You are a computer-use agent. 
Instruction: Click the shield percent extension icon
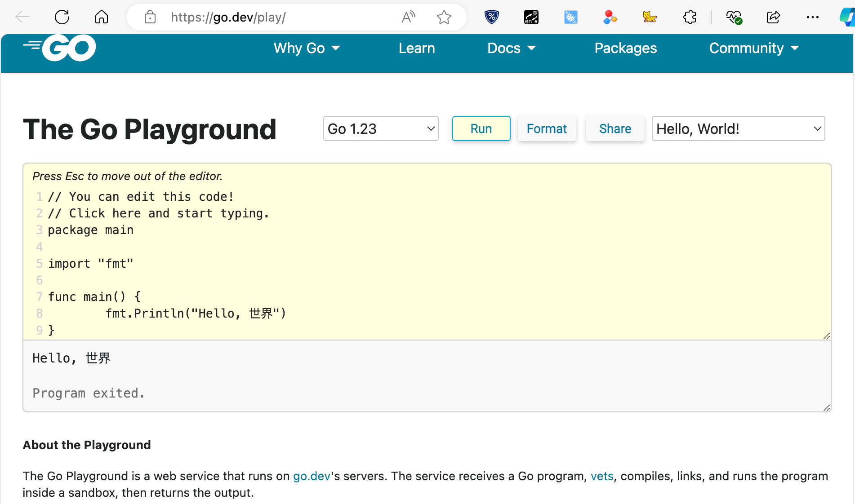[492, 18]
